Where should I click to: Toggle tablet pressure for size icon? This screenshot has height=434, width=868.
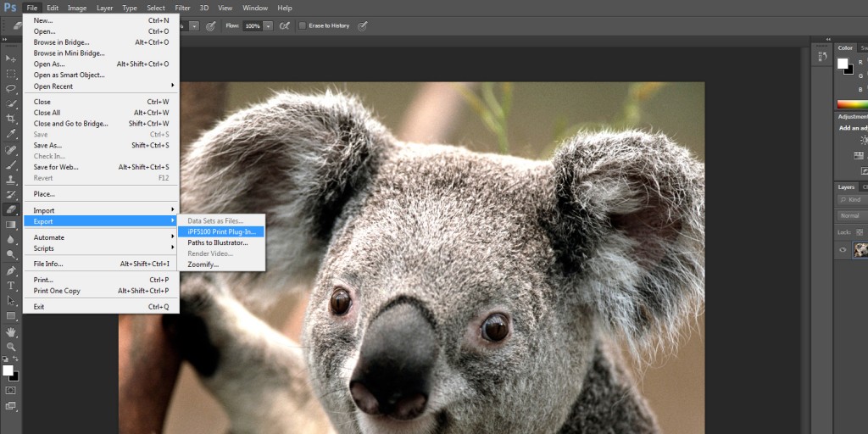coord(363,25)
